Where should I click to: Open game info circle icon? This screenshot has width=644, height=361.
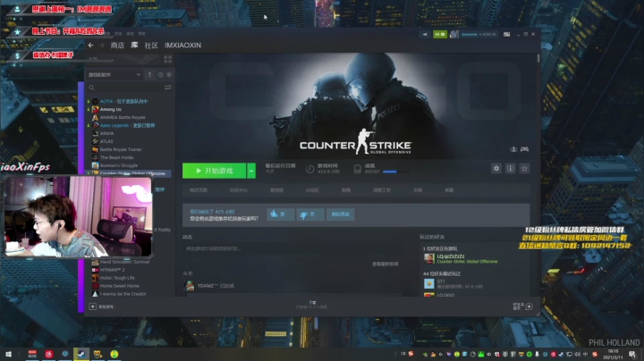(x=510, y=168)
